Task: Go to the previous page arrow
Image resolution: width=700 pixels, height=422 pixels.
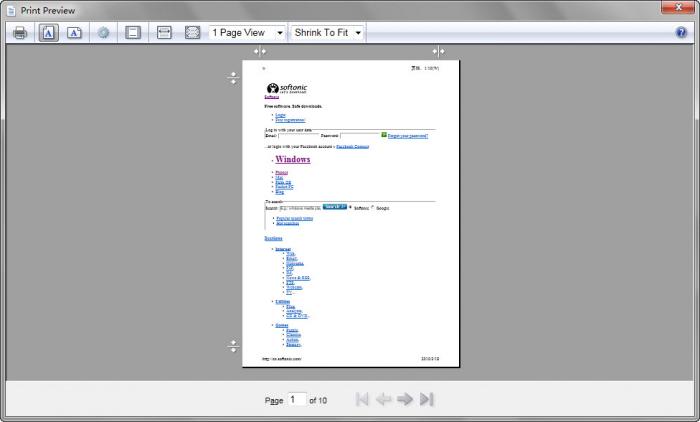Action: click(x=383, y=399)
